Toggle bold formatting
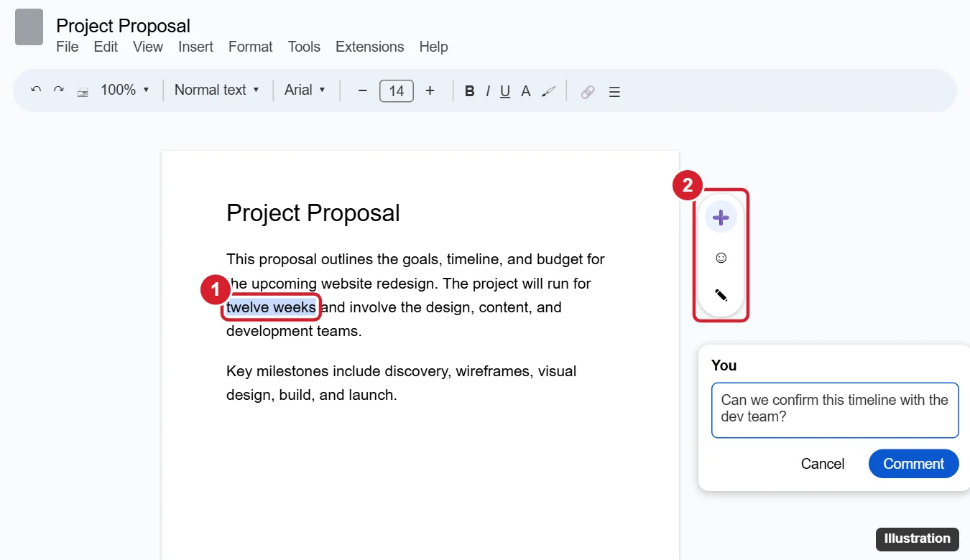Image resolution: width=970 pixels, height=560 pixels. coord(470,91)
